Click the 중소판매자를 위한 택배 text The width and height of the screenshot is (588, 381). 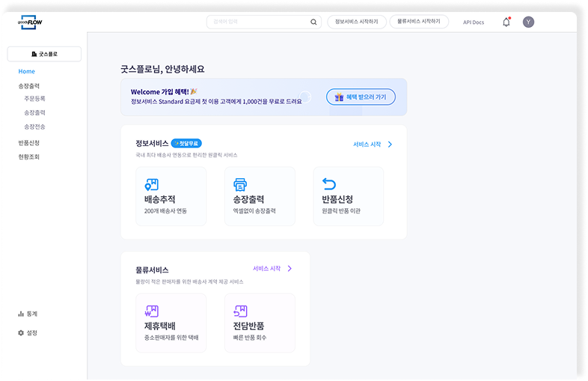tap(171, 338)
